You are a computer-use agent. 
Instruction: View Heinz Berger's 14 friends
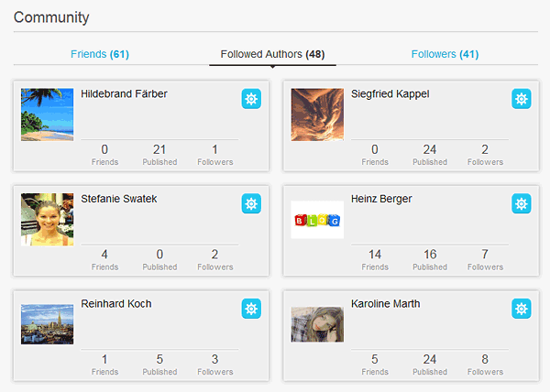pyautogui.click(x=375, y=259)
